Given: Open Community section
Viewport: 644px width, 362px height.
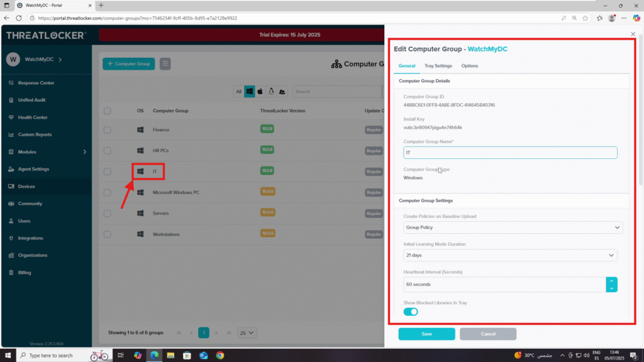Looking at the screenshot, I should point(30,204).
